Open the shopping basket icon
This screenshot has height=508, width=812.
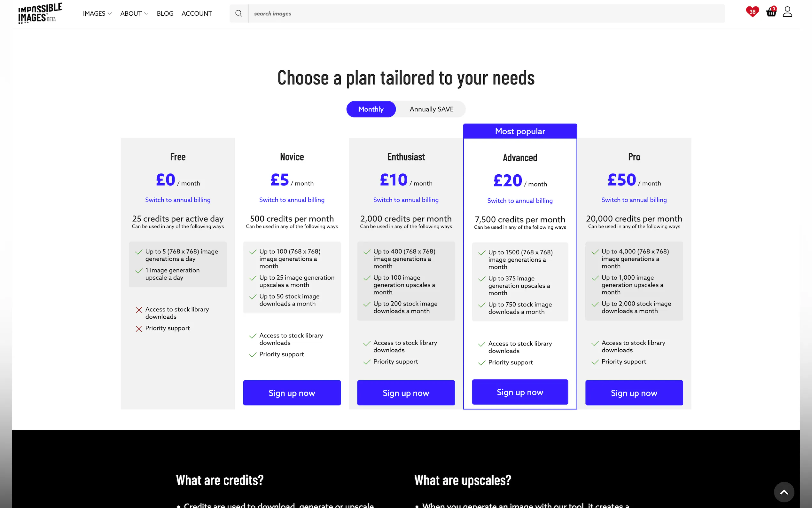771,12
